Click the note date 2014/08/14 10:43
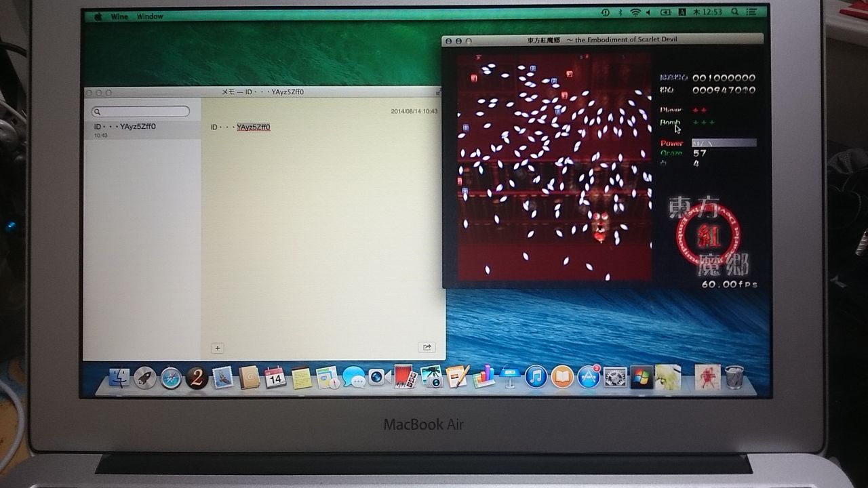The image size is (868, 488). click(414, 111)
